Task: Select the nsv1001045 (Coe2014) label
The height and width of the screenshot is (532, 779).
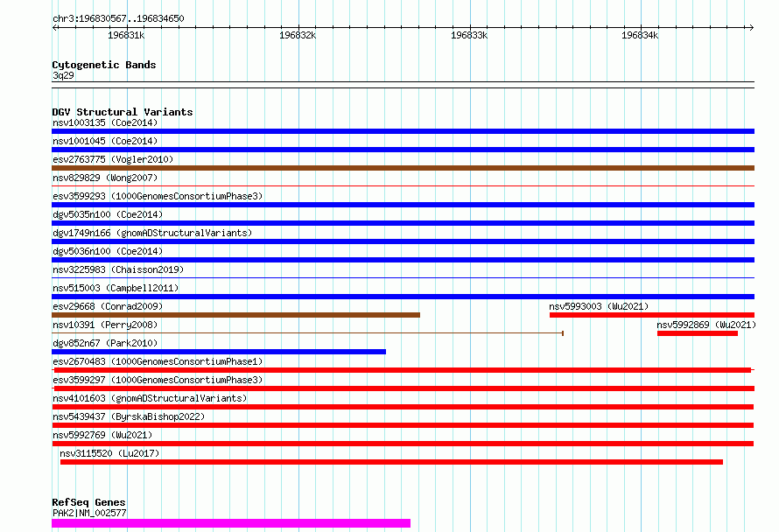Action: click(105, 141)
